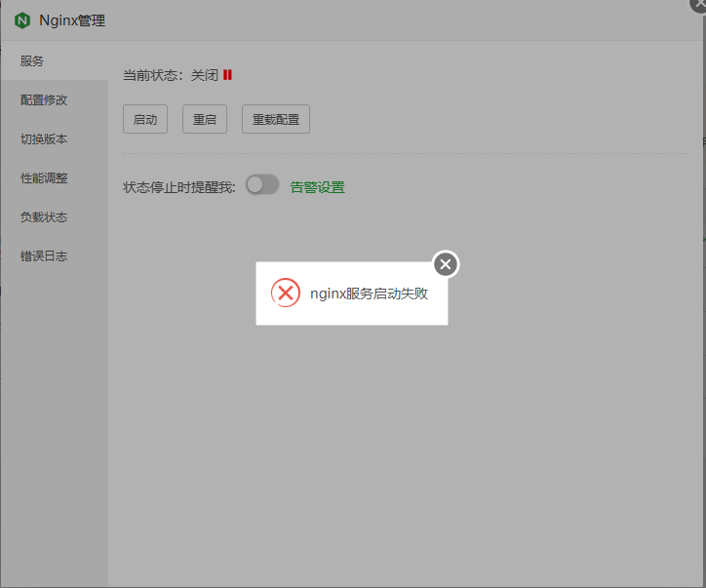This screenshot has height=588, width=706.
Task: Click the Nginx管理 title text
Action: [72, 20]
